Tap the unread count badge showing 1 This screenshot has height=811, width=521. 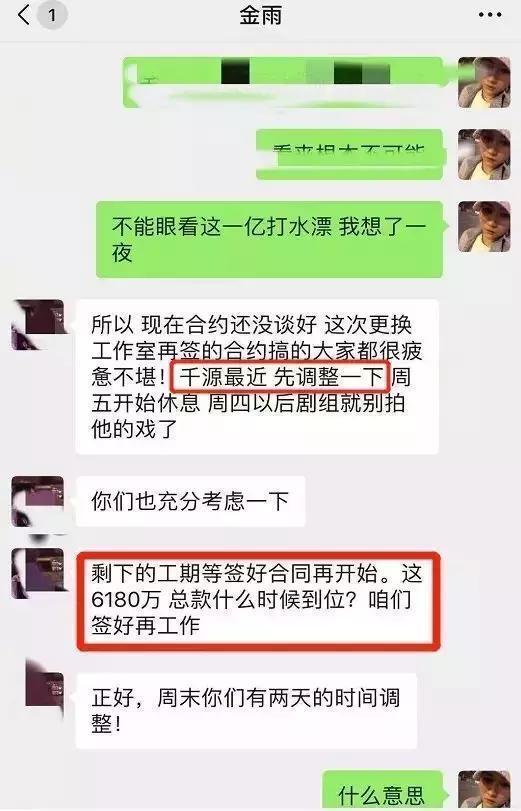[52, 16]
